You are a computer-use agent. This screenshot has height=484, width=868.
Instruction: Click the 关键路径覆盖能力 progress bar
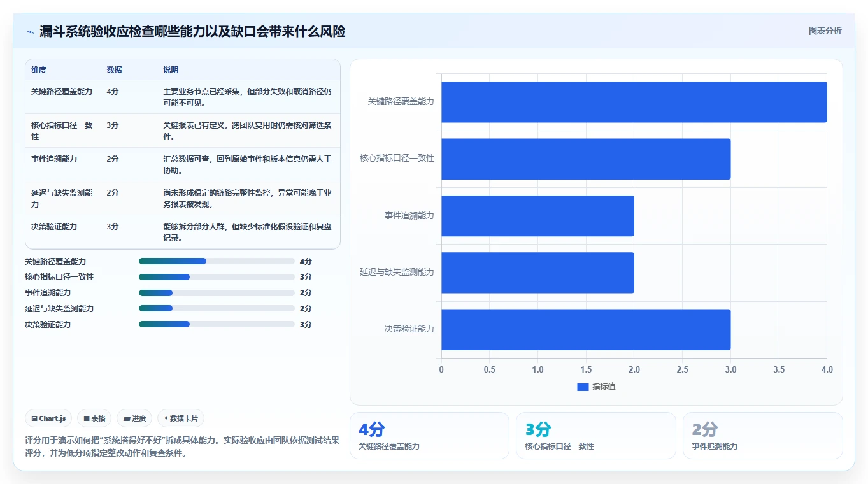point(217,261)
